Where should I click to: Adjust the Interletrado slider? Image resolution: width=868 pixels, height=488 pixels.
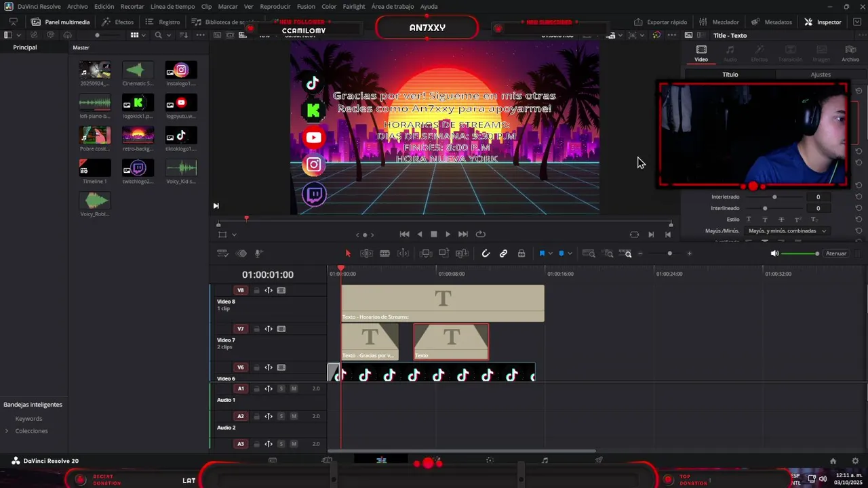click(x=775, y=197)
